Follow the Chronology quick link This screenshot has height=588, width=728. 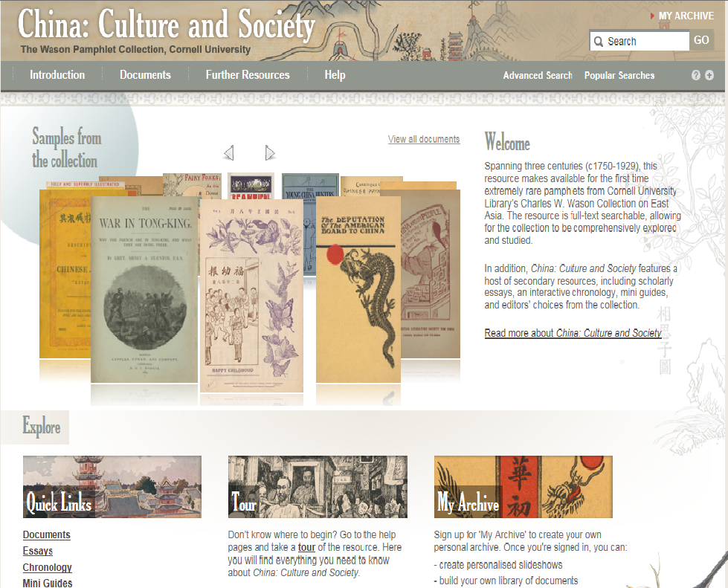(48, 568)
